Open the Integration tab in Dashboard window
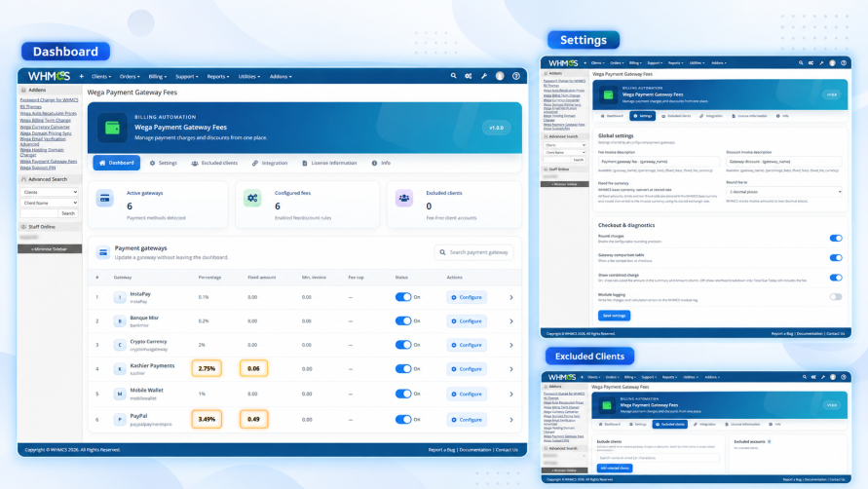 click(270, 163)
